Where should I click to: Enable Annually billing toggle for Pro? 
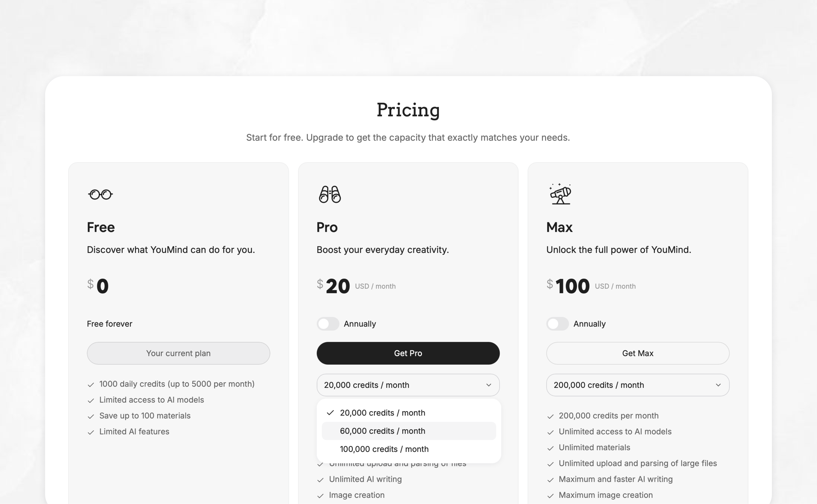pyautogui.click(x=328, y=324)
